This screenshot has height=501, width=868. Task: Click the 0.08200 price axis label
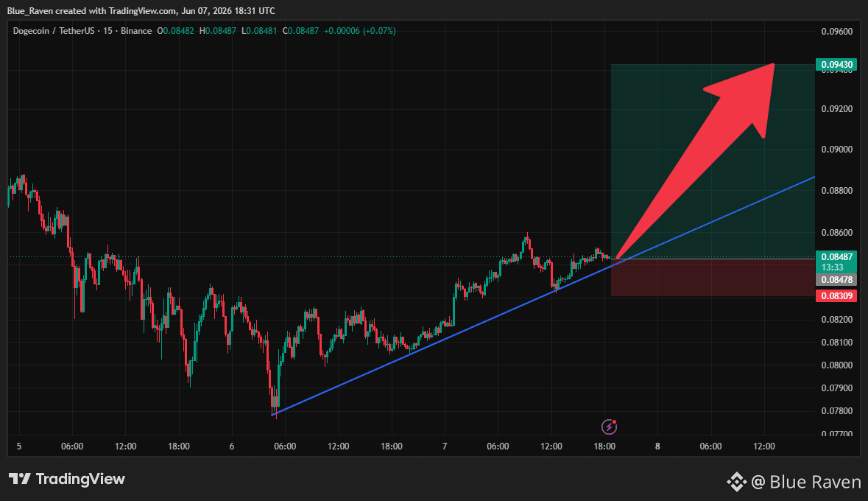click(836, 320)
